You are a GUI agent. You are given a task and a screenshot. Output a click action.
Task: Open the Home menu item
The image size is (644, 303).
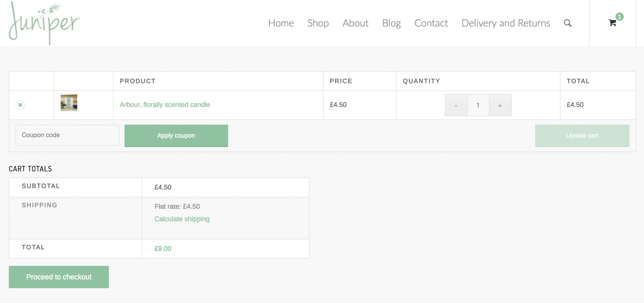[x=281, y=23]
